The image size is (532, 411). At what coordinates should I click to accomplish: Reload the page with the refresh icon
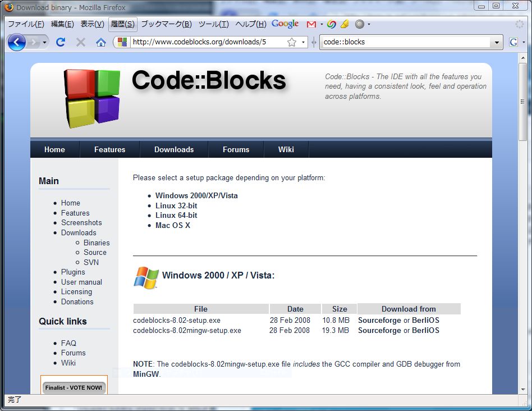[61, 42]
